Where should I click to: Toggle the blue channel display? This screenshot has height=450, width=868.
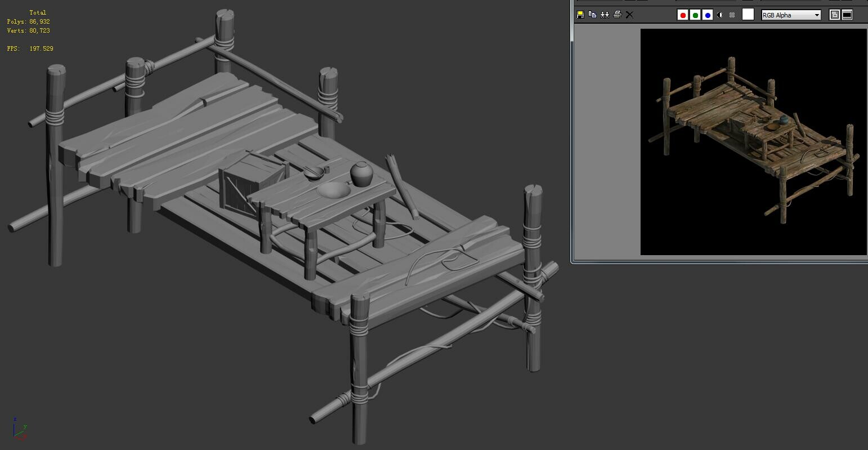[x=708, y=15]
